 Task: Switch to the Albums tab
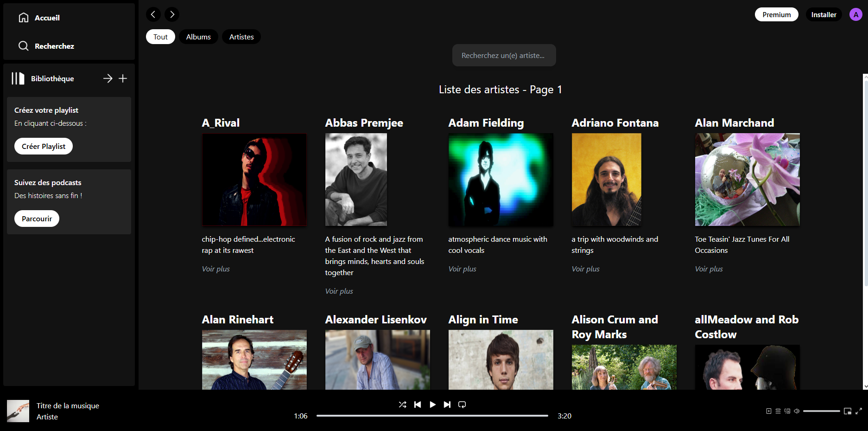point(198,37)
